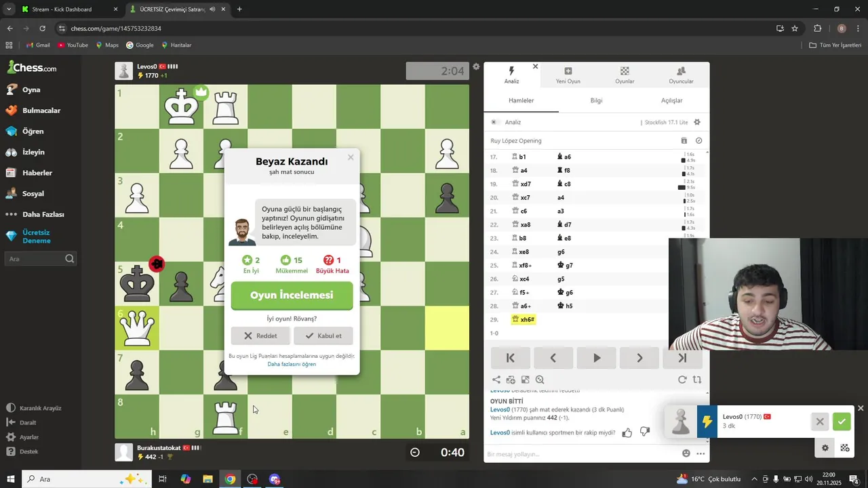This screenshot has width=868, height=488.
Task: Open File Explorer from taskbar
Action: coord(208,479)
